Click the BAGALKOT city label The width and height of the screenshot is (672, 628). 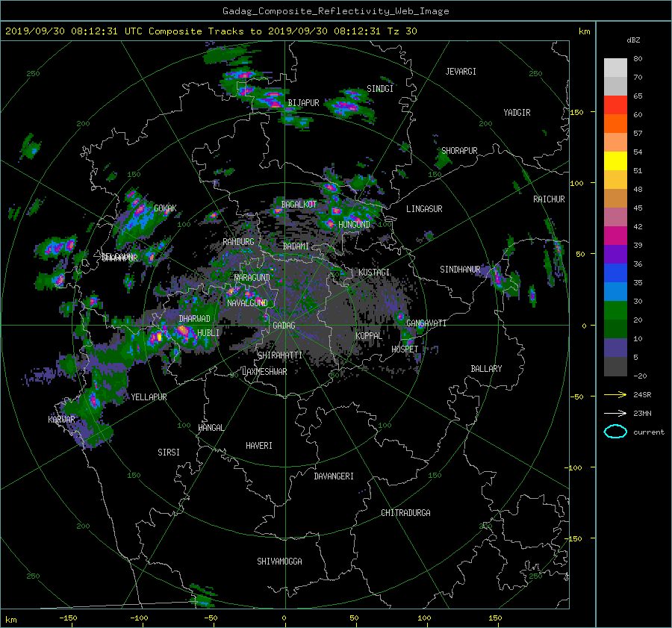coord(299,205)
